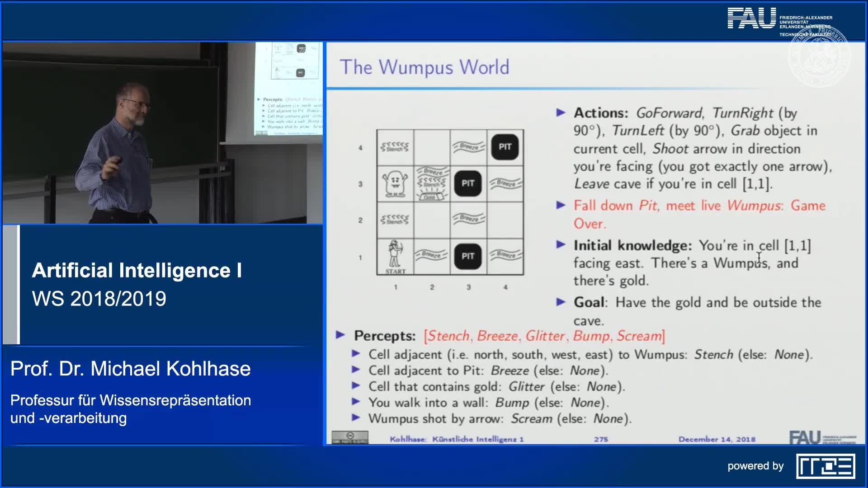Viewport: 868px width, 488px height.
Task: Click the PIT square in top row
Action: click(x=505, y=147)
